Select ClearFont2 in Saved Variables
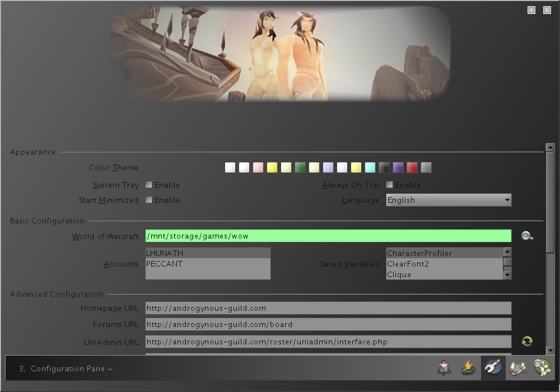Viewport: 560px width, 392px height. (x=445, y=264)
